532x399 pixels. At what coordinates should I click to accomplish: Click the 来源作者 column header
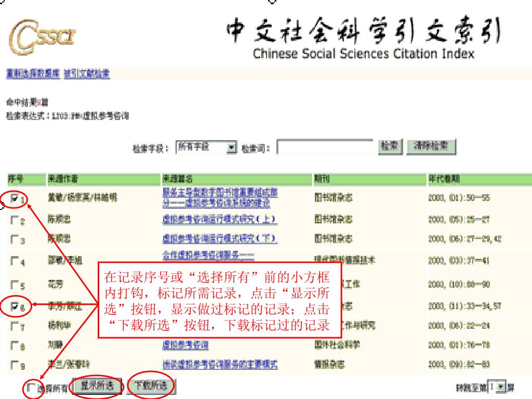pos(103,179)
